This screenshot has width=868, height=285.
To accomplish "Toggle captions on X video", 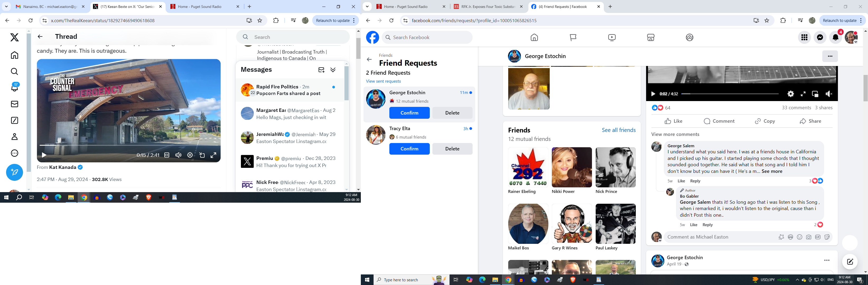I will [x=167, y=155].
